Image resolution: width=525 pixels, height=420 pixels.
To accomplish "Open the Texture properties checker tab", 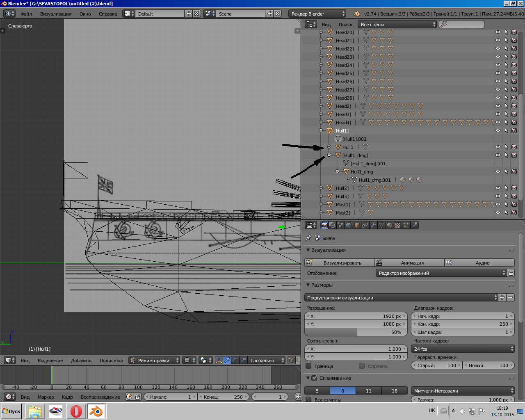I will tap(398, 225).
